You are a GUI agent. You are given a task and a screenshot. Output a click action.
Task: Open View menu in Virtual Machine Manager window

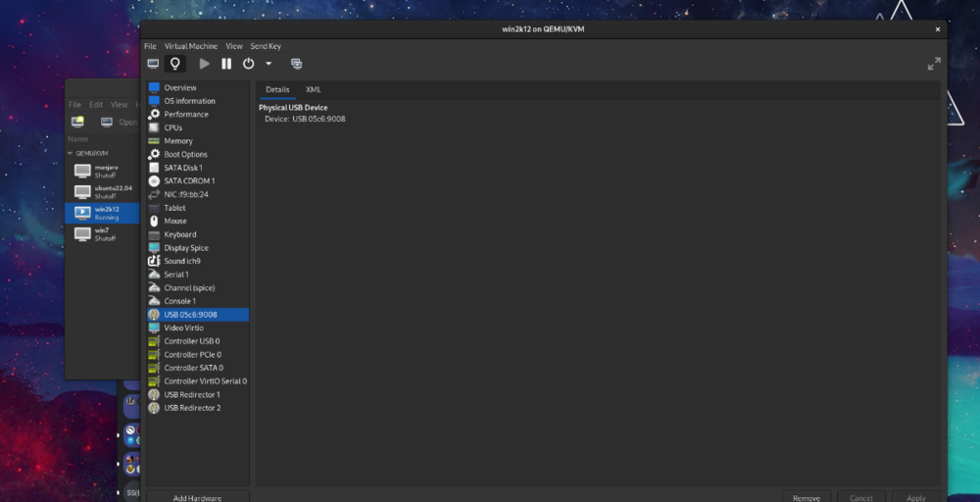click(119, 104)
